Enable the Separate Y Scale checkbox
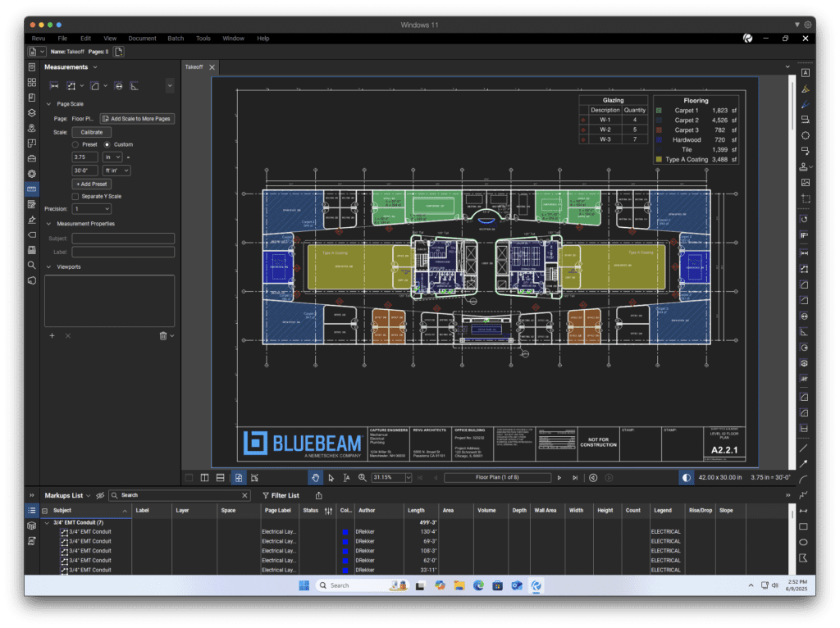Viewport: 840px width, 628px height. click(75, 196)
